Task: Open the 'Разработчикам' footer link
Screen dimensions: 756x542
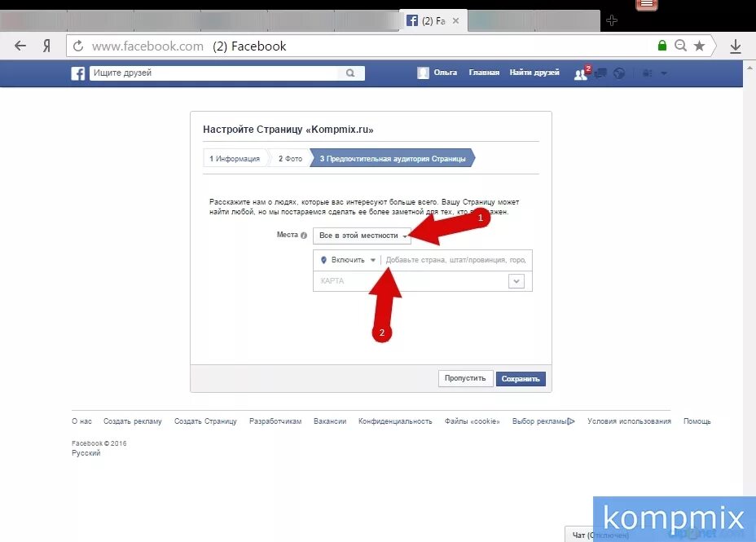Action: point(275,421)
